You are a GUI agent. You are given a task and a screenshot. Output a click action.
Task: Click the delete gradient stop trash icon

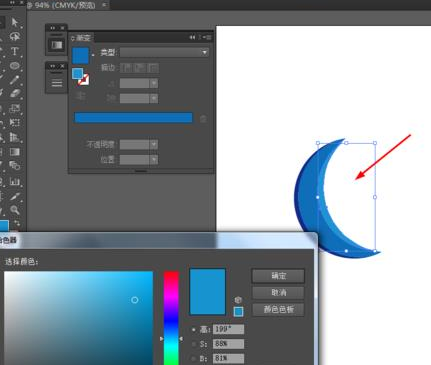tap(203, 119)
